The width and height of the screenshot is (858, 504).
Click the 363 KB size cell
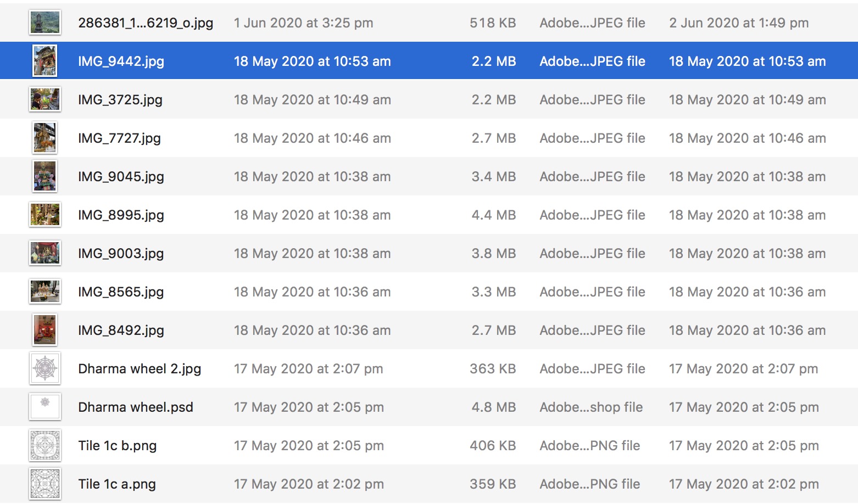[493, 369]
